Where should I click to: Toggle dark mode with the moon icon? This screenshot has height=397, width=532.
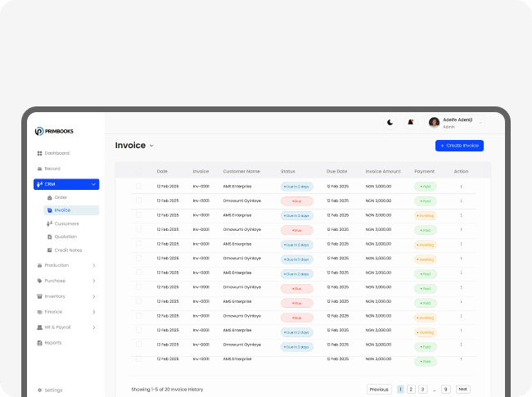click(390, 123)
